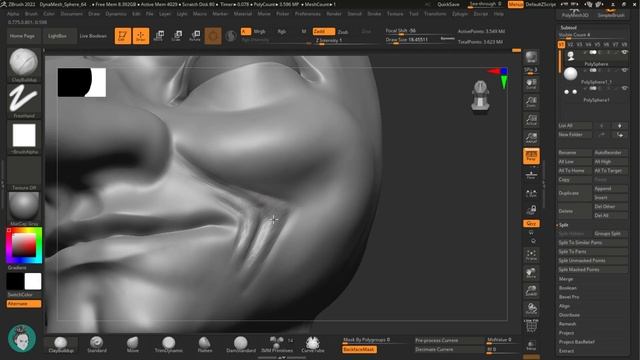The height and width of the screenshot is (360, 640).
Task: Choose the TrimDynamic brush in bottom shelf
Action: point(169,344)
